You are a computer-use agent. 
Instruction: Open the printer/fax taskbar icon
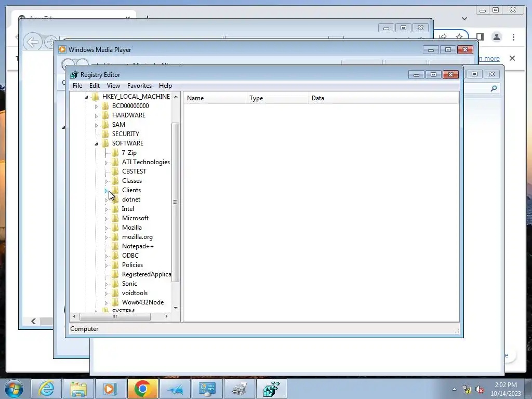point(239,389)
